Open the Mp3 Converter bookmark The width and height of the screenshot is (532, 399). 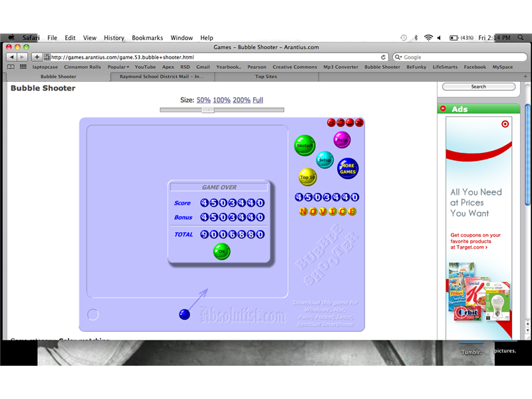pyautogui.click(x=340, y=67)
